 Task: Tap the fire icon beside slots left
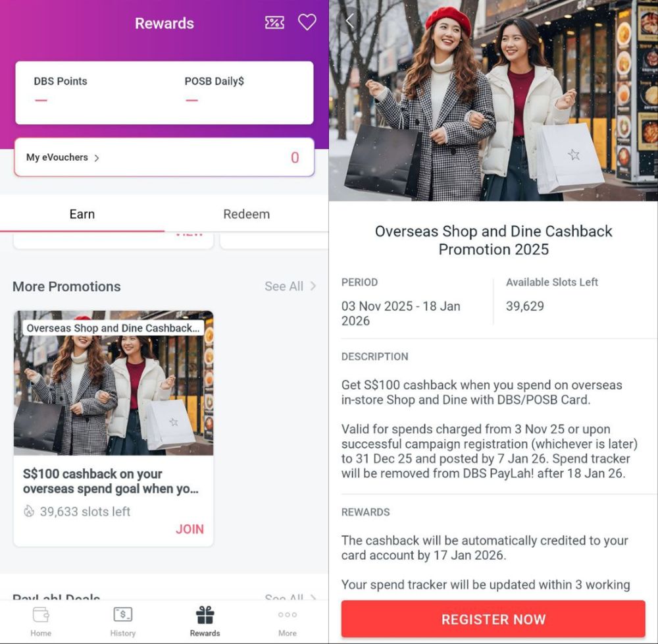click(28, 512)
